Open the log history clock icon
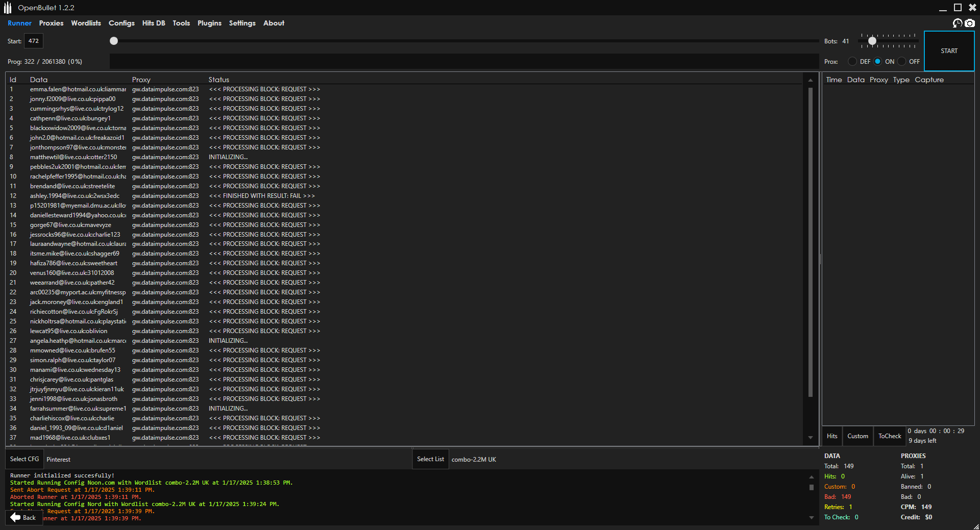Screen dimensions: 980x530 pyautogui.click(x=958, y=23)
